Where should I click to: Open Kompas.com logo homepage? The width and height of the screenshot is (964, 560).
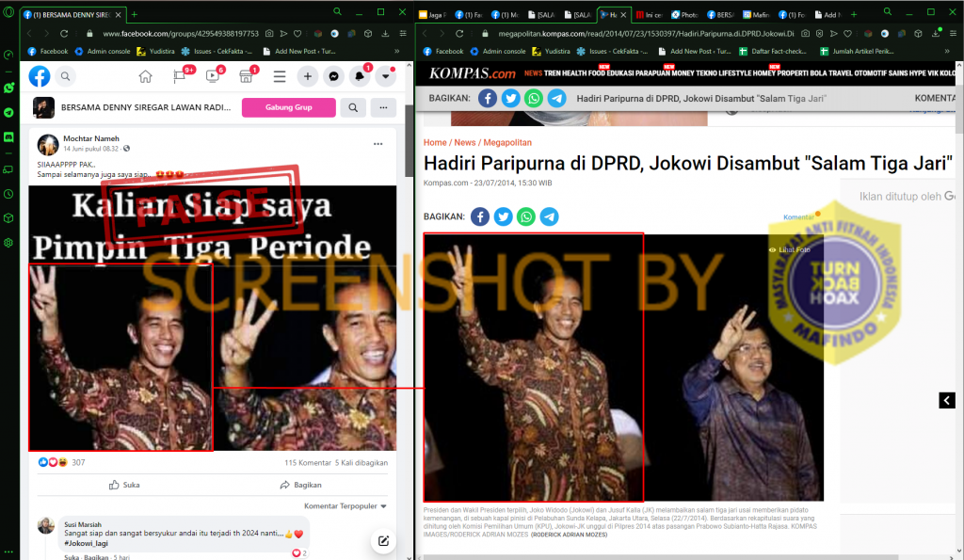472,73
